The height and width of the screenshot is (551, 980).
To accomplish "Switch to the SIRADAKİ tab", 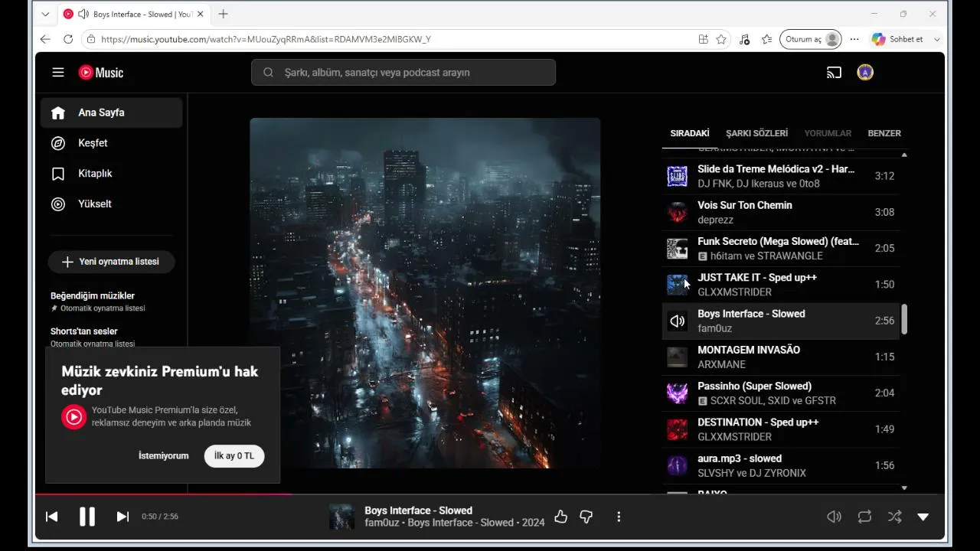I will (x=690, y=133).
